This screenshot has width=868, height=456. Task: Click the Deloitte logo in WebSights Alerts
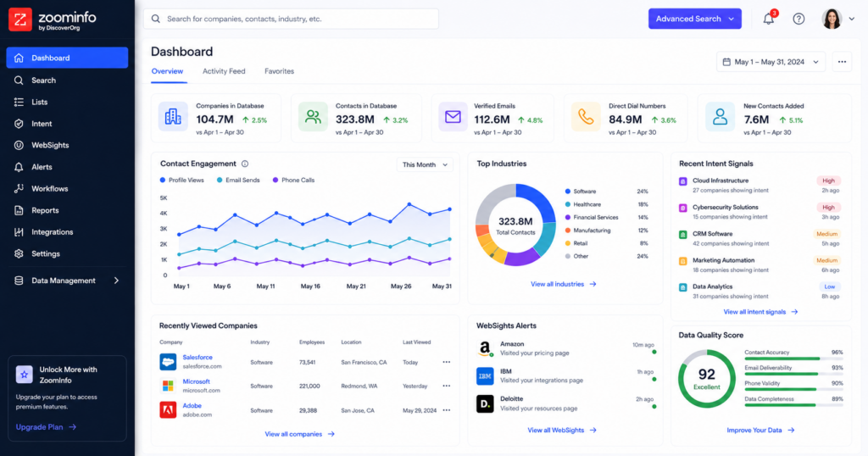[x=485, y=403]
